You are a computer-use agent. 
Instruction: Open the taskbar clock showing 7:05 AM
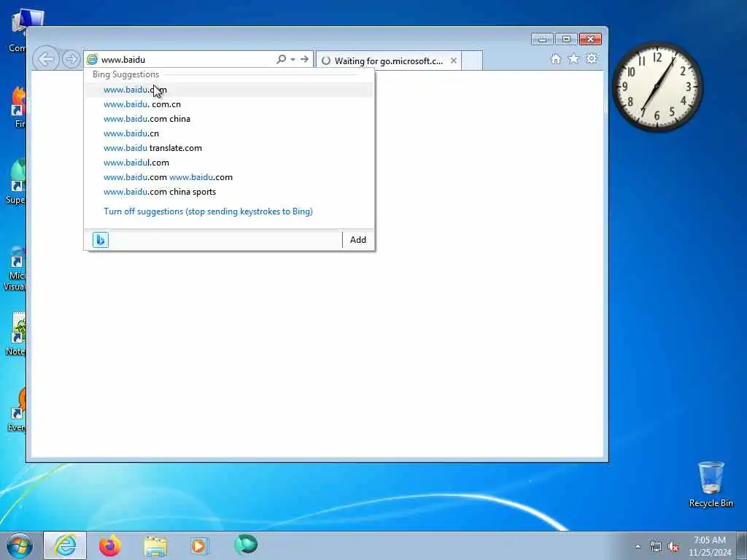(x=710, y=546)
